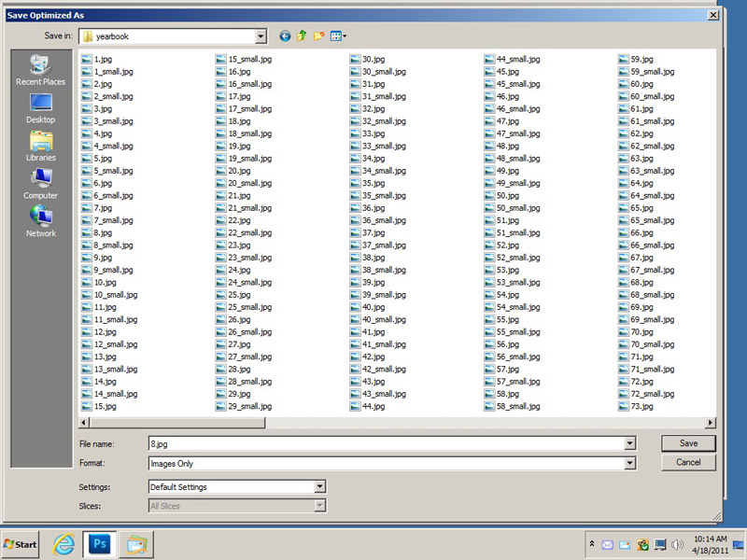
Task: Open Computer in the places bar
Action: (40, 184)
